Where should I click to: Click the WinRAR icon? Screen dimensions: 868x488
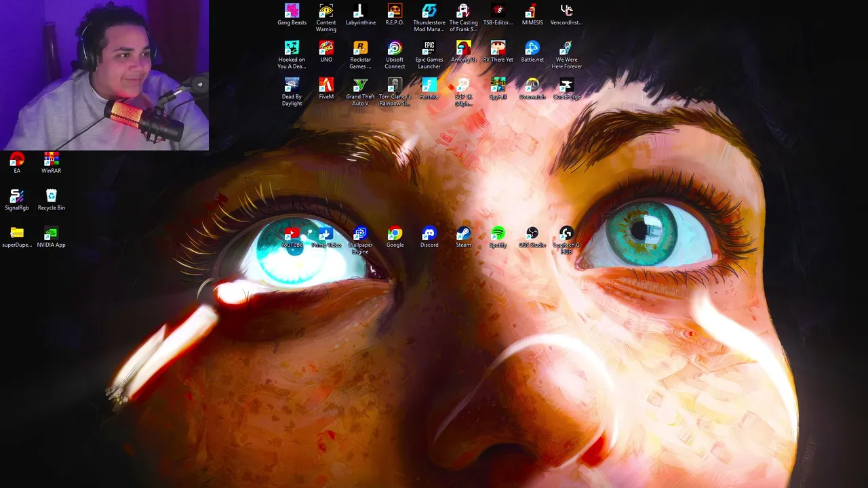[x=52, y=163]
